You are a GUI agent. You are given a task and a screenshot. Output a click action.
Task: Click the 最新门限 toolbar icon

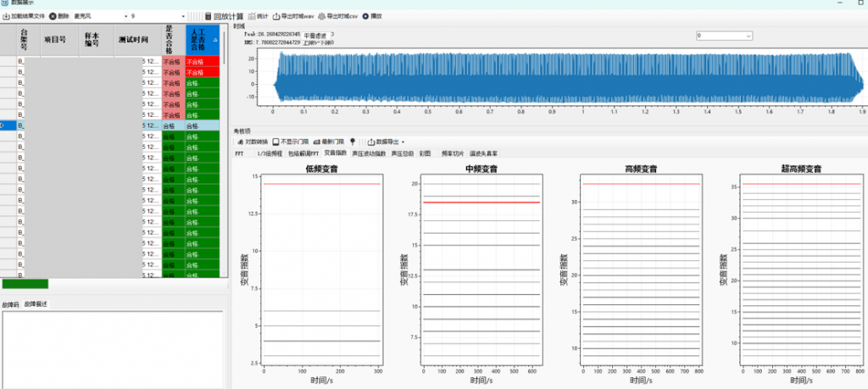(316, 142)
